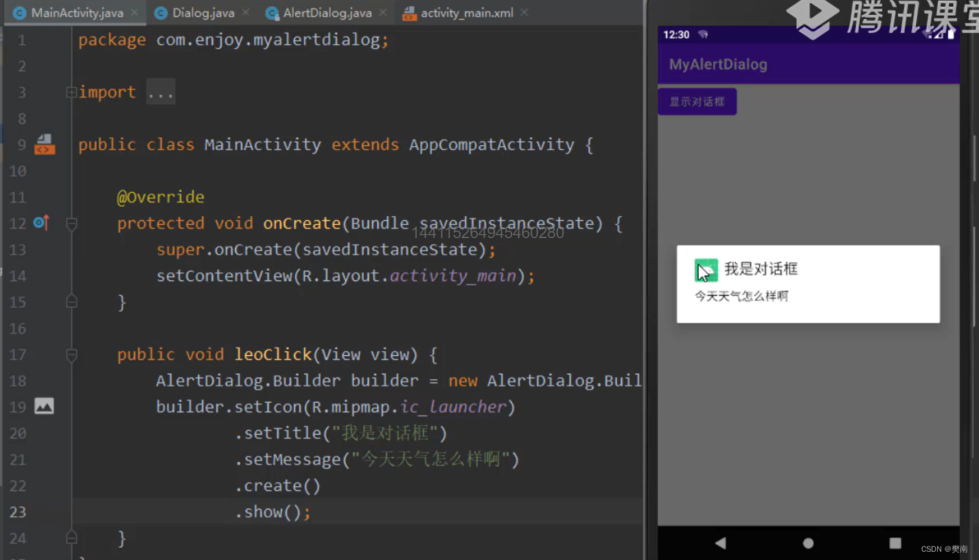The image size is (979, 560).
Task: Click the battery icon in emulator status bar
Action: coord(951,34)
